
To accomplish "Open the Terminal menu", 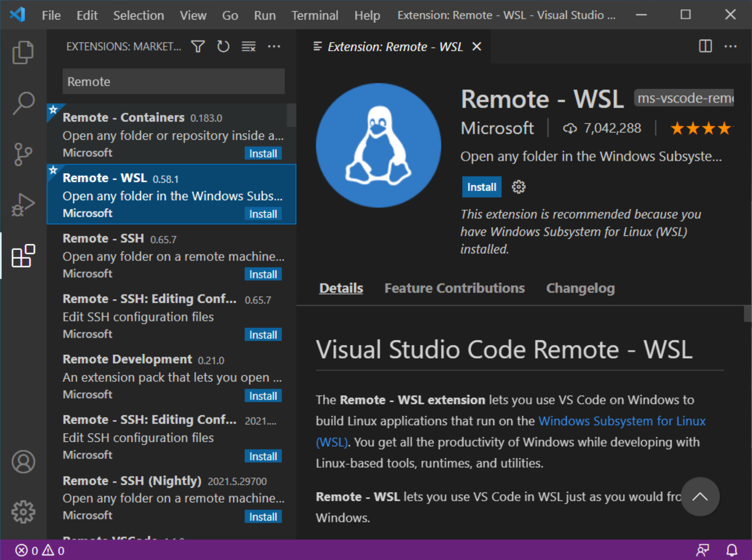I will point(315,15).
